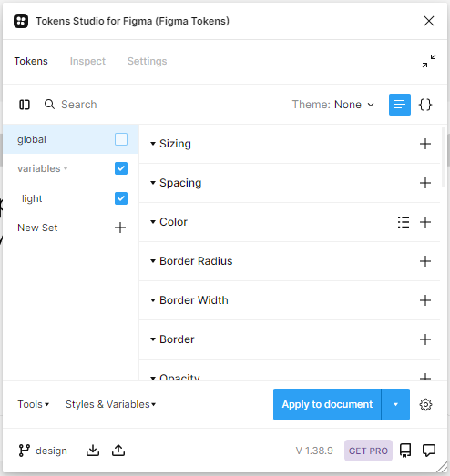Open feedback chat bubble icon

click(x=429, y=451)
